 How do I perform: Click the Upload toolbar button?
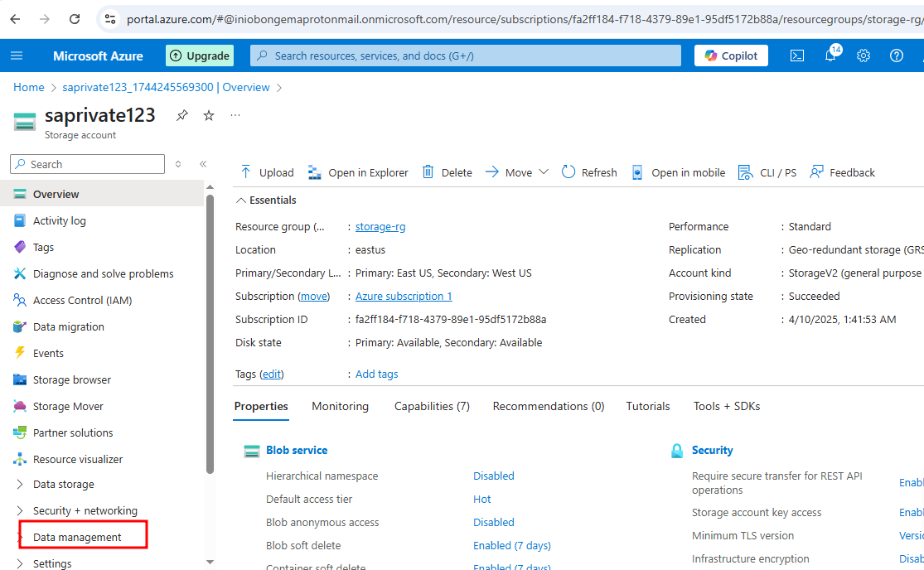tap(267, 172)
